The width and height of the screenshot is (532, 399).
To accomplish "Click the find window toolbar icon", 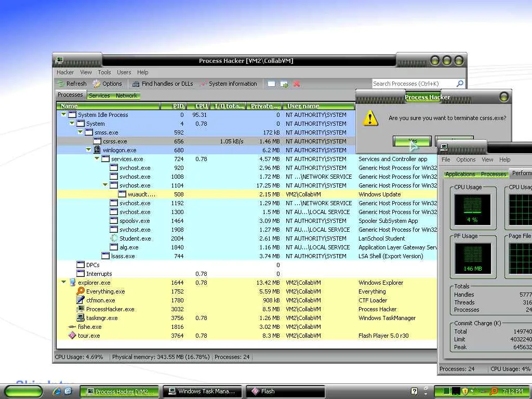I will pos(271,84).
